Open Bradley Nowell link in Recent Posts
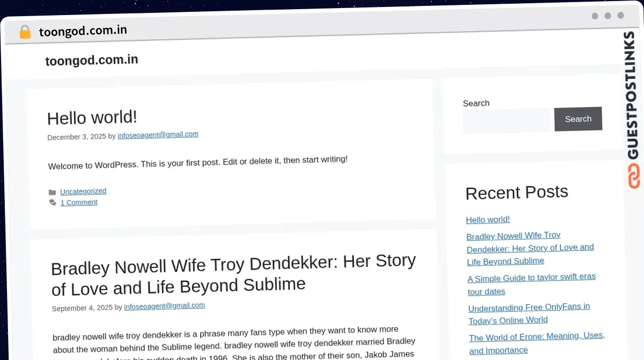The height and width of the screenshot is (360, 644). [x=530, y=248]
